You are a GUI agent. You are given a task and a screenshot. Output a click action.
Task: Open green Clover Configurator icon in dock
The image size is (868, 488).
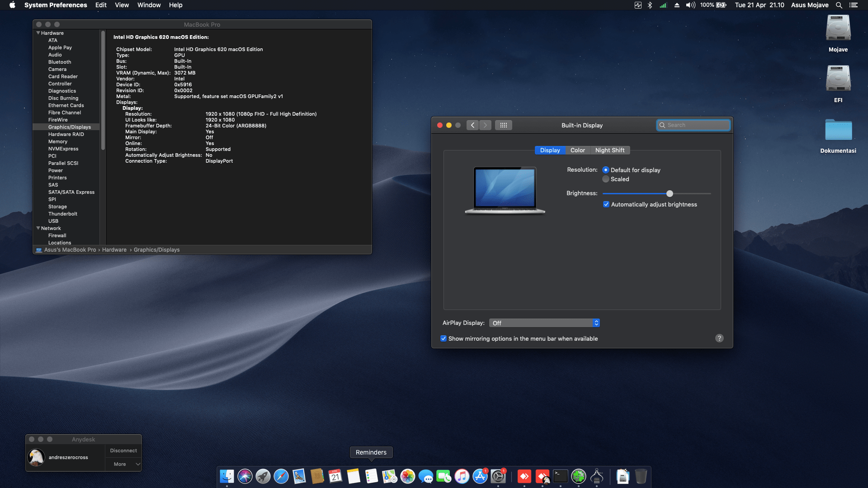(x=579, y=476)
